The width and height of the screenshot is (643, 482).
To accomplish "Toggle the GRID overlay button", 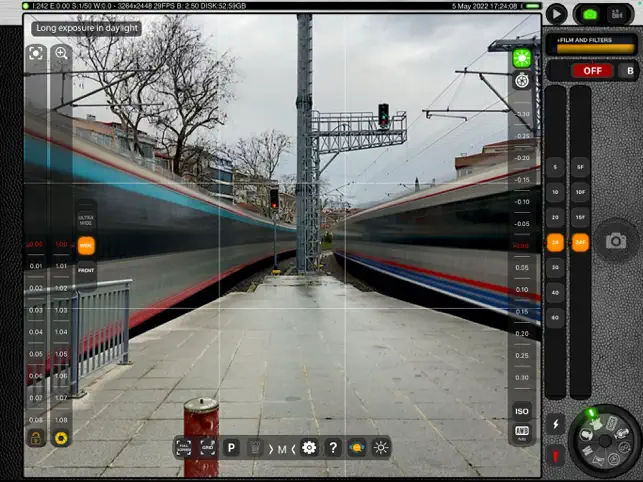I will 207,448.
